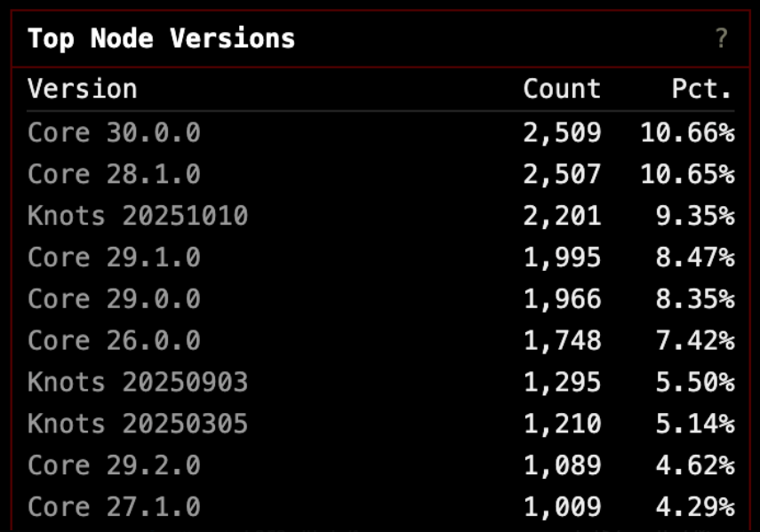This screenshot has height=532, width=760.
Task: Open the help question mark icon
Action: tap(721, 39)
